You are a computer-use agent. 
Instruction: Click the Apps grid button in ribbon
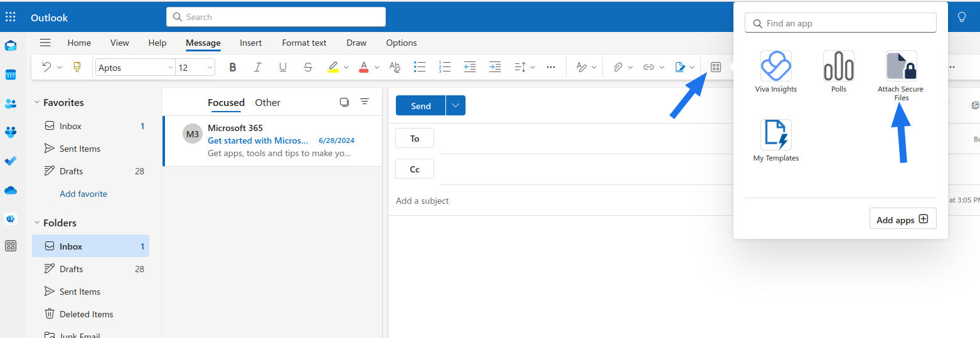[x=716, y=67]
